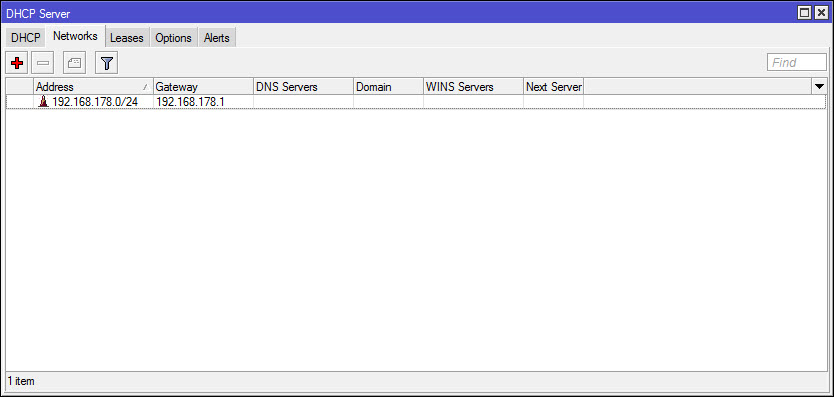
Task: Switch to the DHCP tab
Action: 26,38
